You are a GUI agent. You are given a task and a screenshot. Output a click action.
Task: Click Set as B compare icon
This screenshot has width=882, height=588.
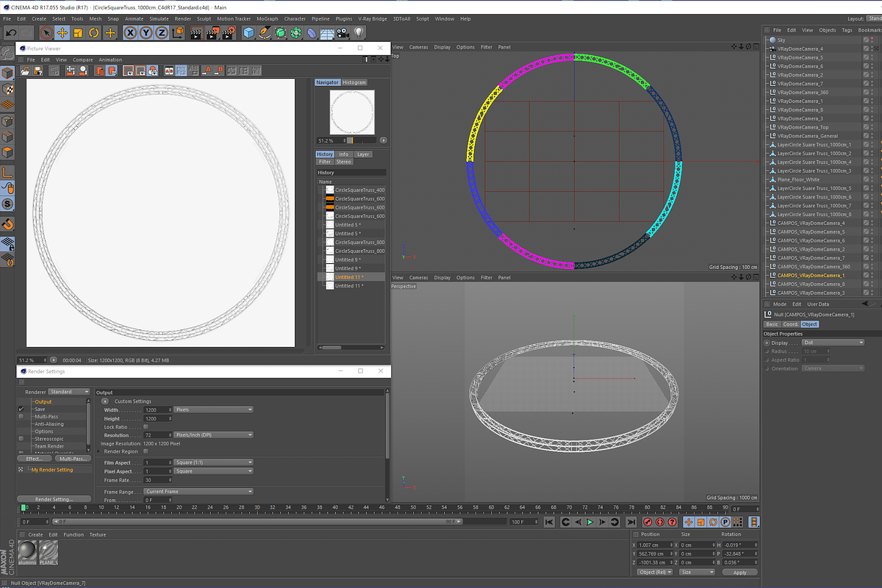pyautogui.click(x=218, y=71)
